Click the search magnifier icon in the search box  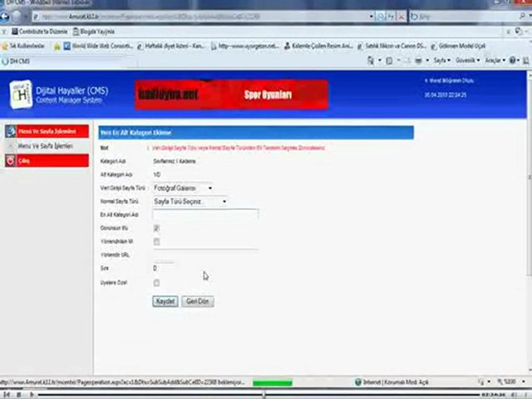pyautogui.click(x=523, y=16)
